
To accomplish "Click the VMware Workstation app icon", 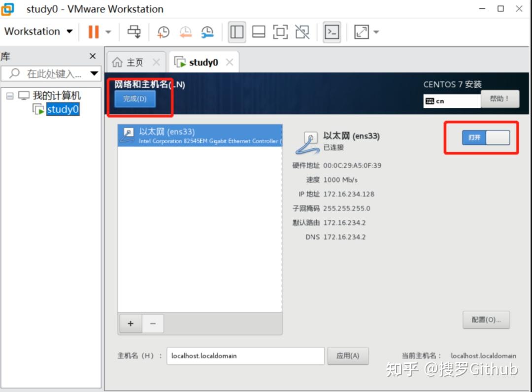I will point(8,9).
